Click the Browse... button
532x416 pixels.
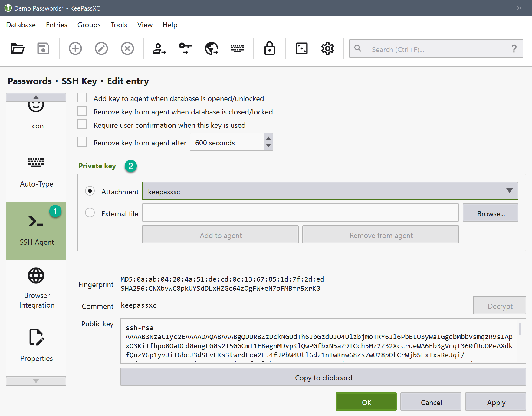click(x=490, y=213)
